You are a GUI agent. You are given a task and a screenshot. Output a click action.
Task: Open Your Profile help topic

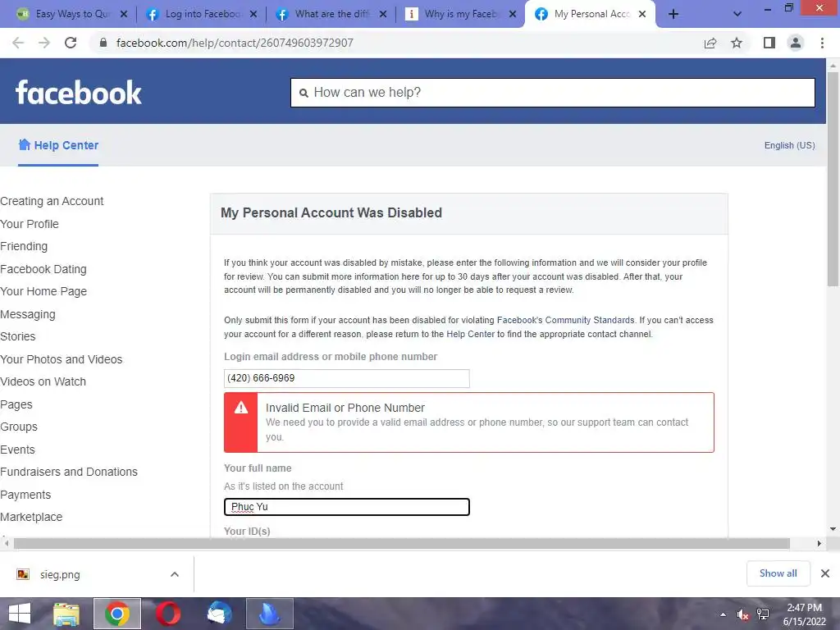(30, 224)
